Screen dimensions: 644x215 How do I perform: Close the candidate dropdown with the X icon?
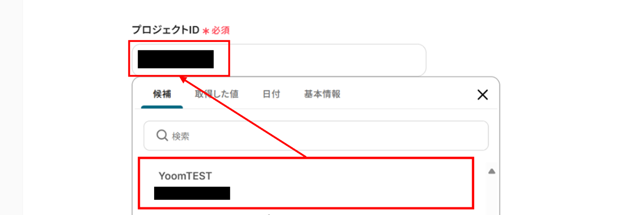pyautogui.click(x=483, y=95)
